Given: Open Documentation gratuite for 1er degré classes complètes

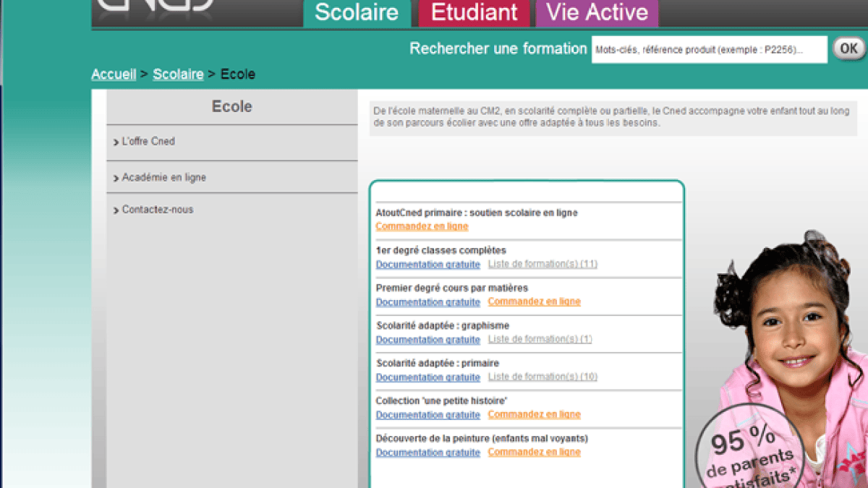Looking at the screenshot, I should [427, 264].
